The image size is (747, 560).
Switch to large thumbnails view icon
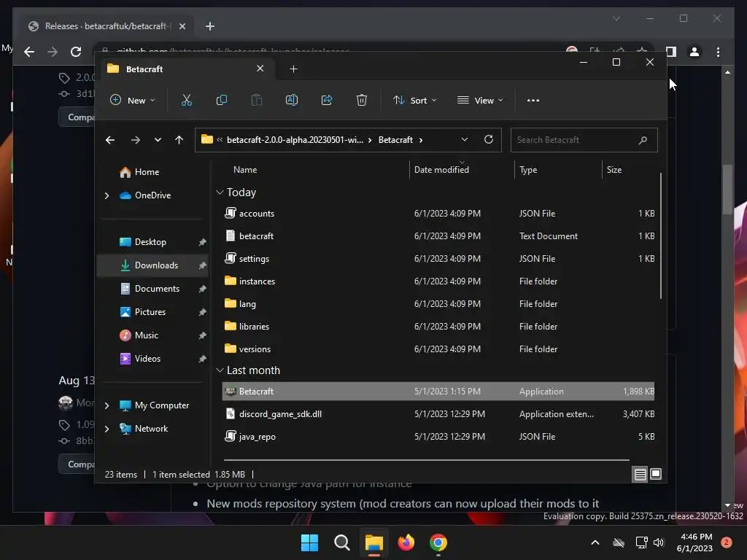point(656,474)
